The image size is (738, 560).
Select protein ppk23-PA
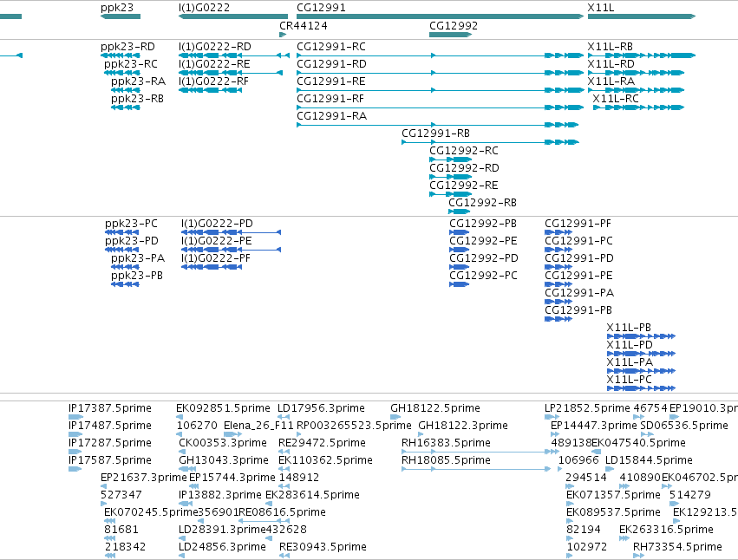tap(125, 267)
